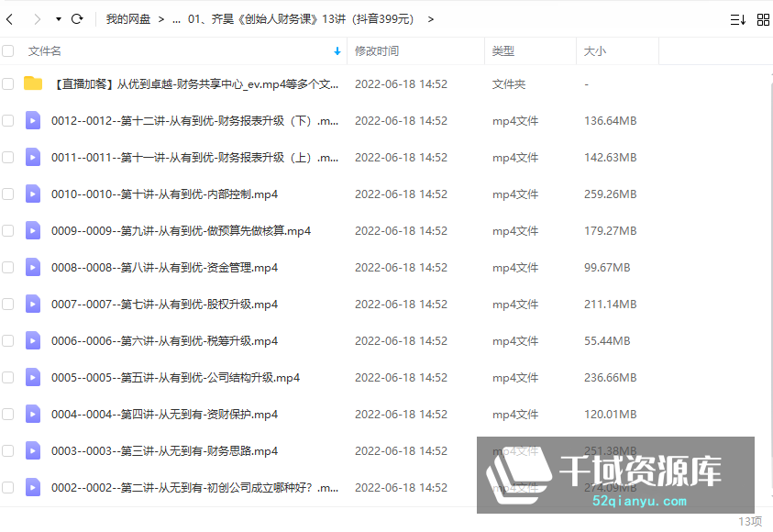Check the 0011 第十一讲 file checkbox

pos(8,157)
